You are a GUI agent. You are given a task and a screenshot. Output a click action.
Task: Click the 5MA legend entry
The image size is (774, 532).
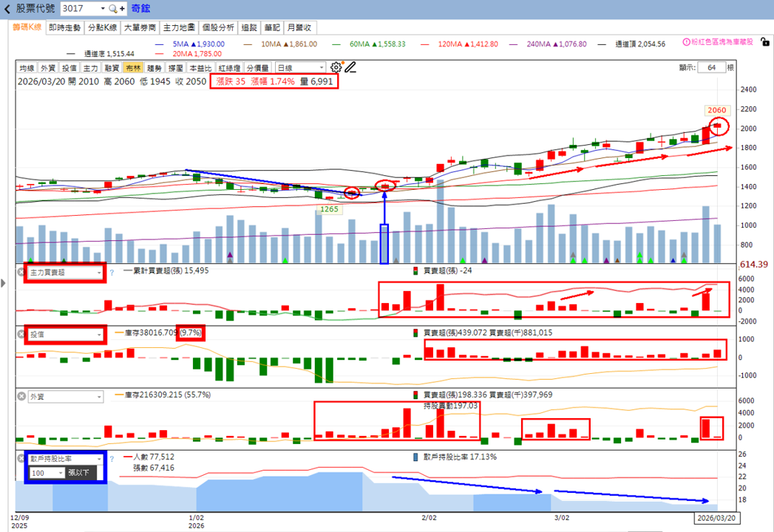pos(190,44)
